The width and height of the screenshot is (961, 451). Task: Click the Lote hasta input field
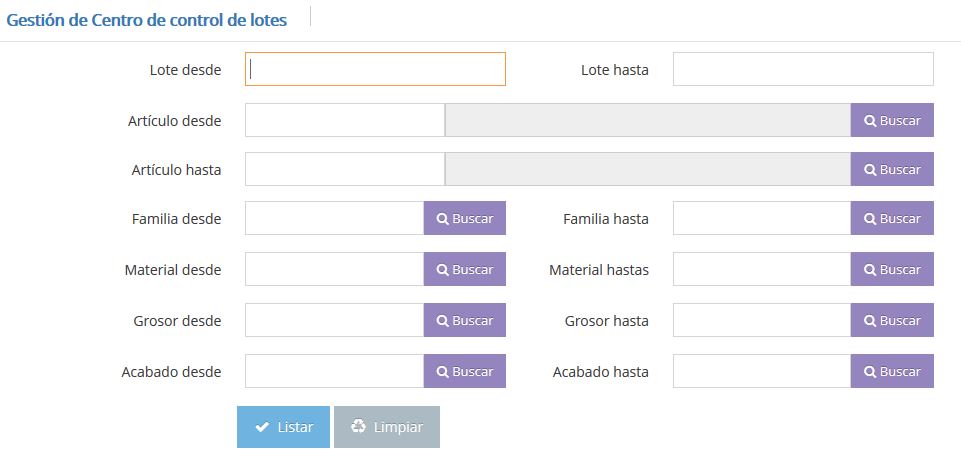[803, 69]
